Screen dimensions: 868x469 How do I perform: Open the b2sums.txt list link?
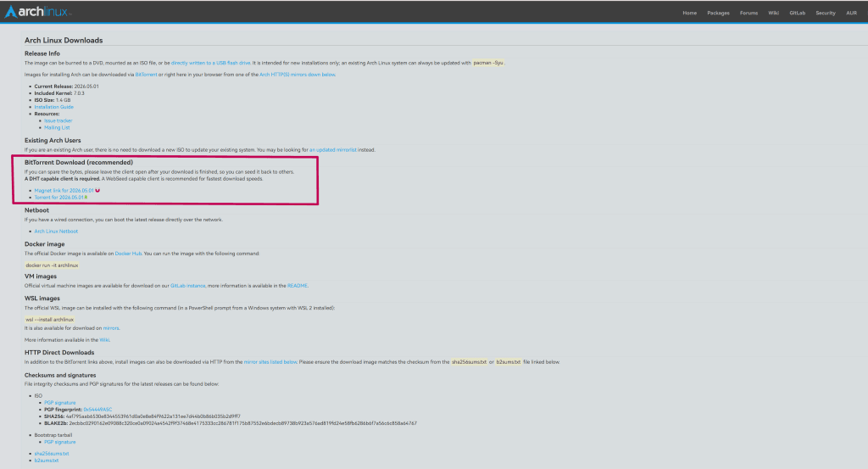click(x=47, y=461)
